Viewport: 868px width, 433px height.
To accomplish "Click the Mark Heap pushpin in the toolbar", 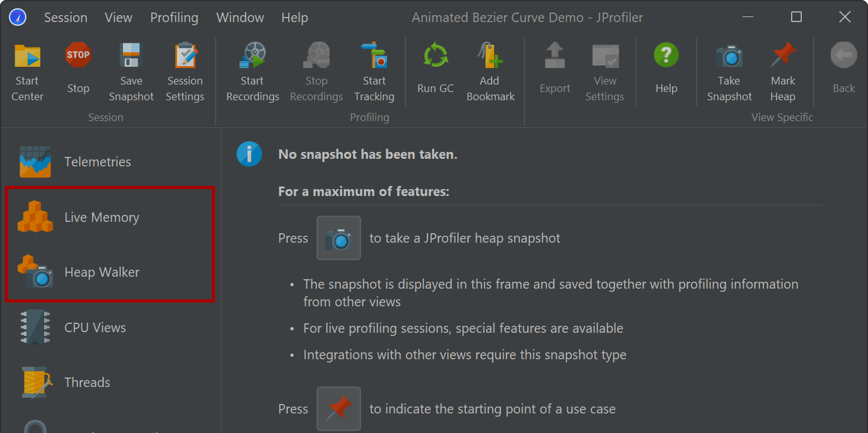I will pyautogui.click(x=783, y=55).
